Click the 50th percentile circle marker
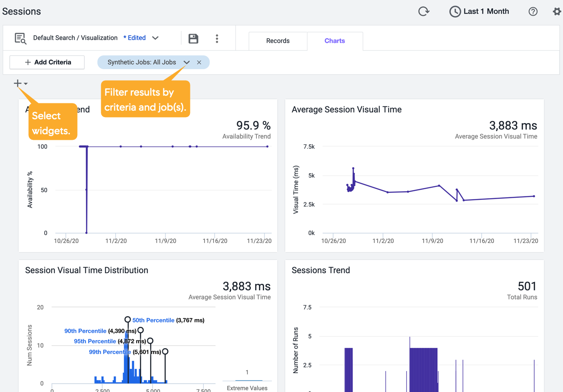The width and height of the screenshot is (563, 392). click(x=127, y=320)
